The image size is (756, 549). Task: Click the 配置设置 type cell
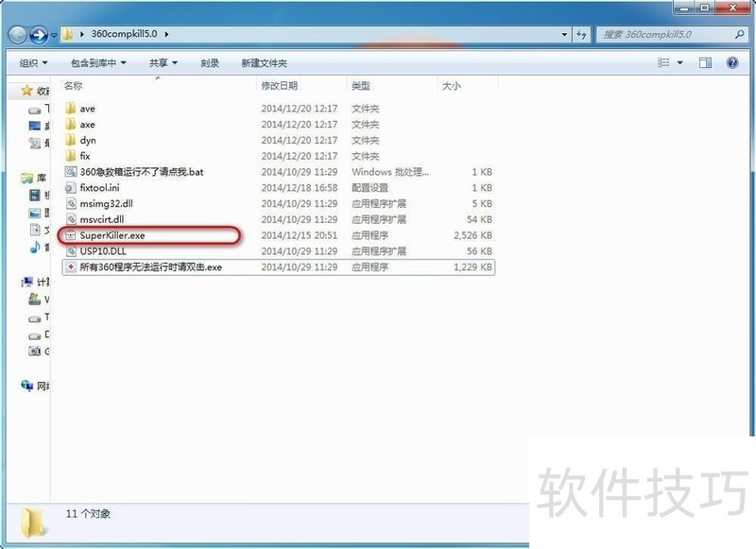click(369, 187)
